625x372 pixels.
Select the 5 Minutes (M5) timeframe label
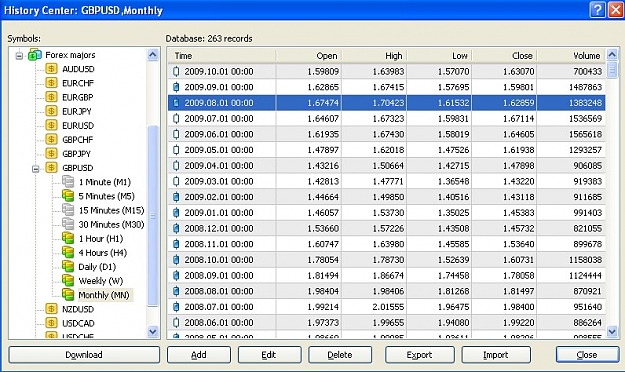(106, 196)
